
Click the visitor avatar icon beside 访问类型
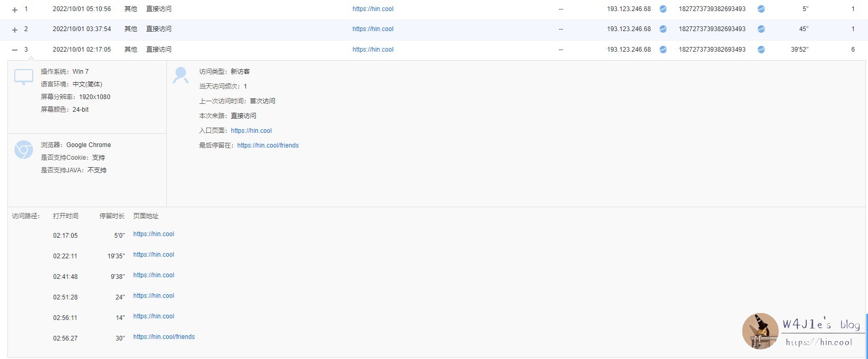click(x=180, y=75)
